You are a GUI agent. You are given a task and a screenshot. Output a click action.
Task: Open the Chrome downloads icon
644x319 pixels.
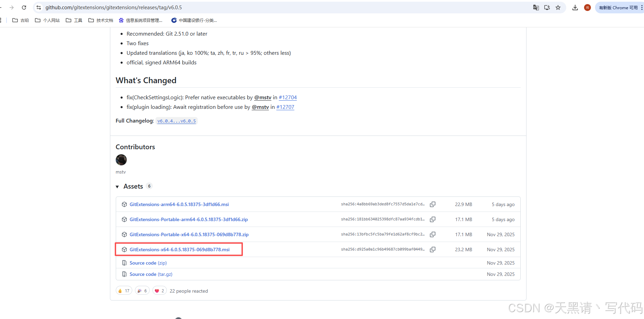click(x=575, y=8)
